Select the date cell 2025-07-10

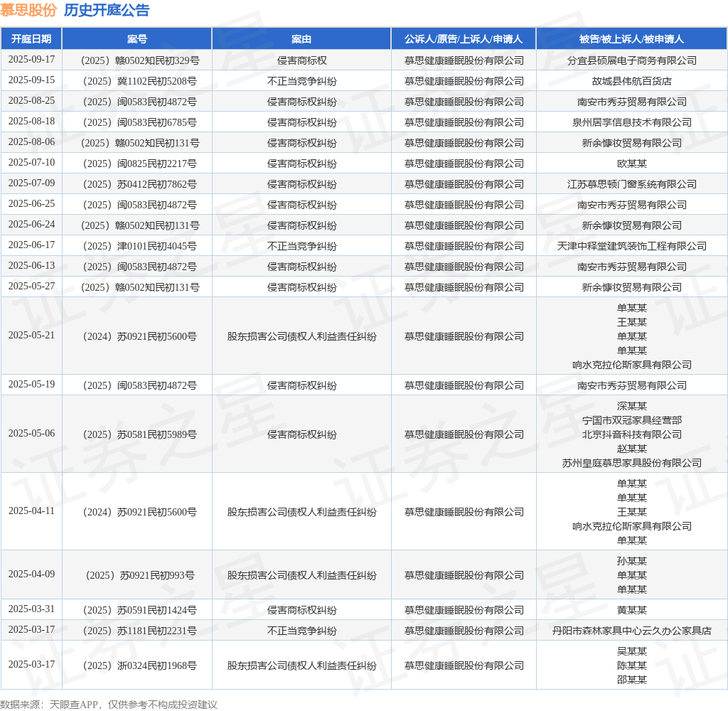tap(31, 163)
